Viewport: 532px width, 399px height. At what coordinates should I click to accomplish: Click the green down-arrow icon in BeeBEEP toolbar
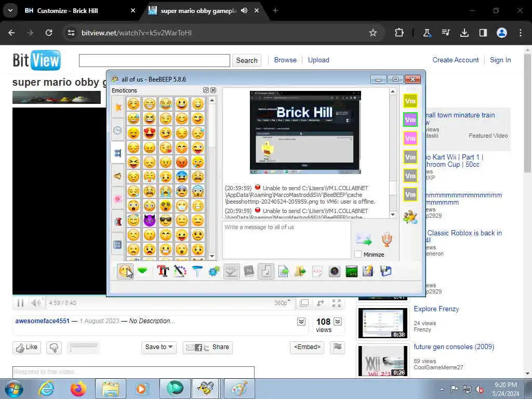142,271
